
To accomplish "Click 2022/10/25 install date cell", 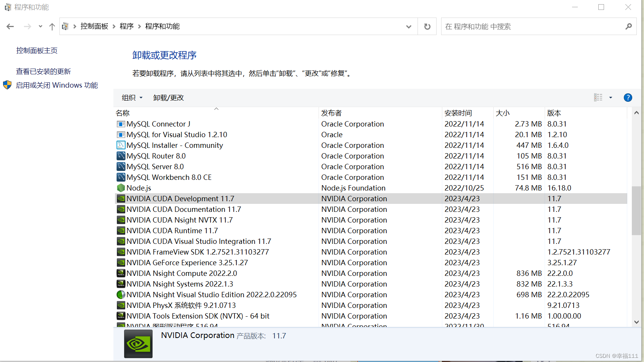I will click(464, 188).
